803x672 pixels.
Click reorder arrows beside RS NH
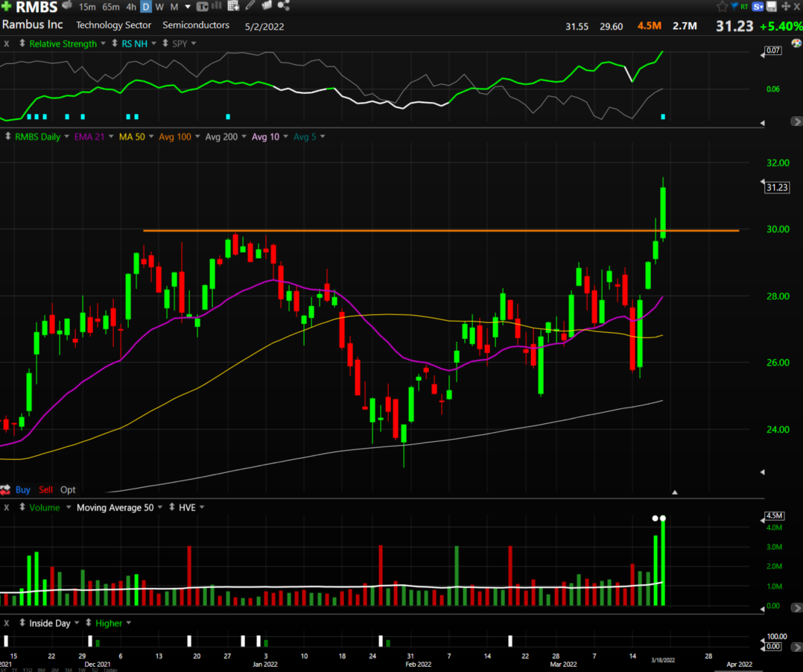[114, 43]
